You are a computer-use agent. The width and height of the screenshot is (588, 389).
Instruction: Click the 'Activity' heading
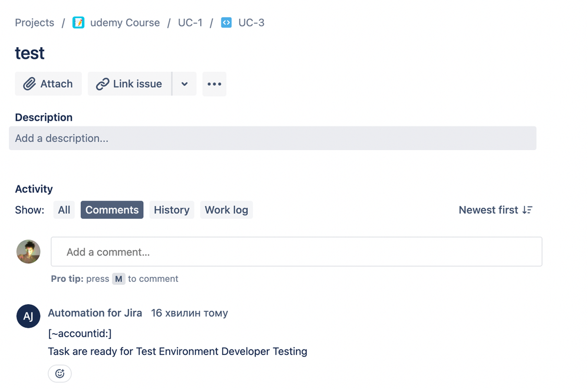(x=34, y=189)
